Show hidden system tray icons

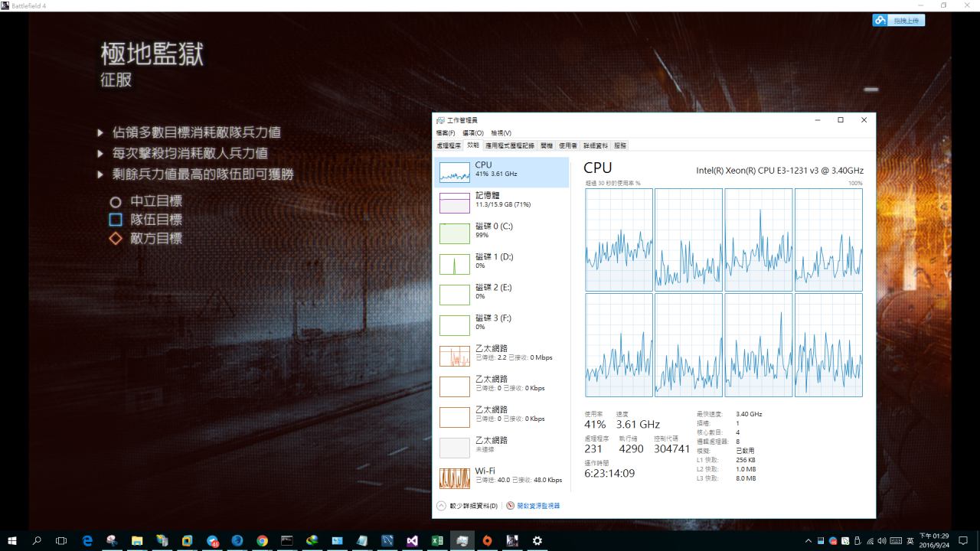[x=808, y=541]
